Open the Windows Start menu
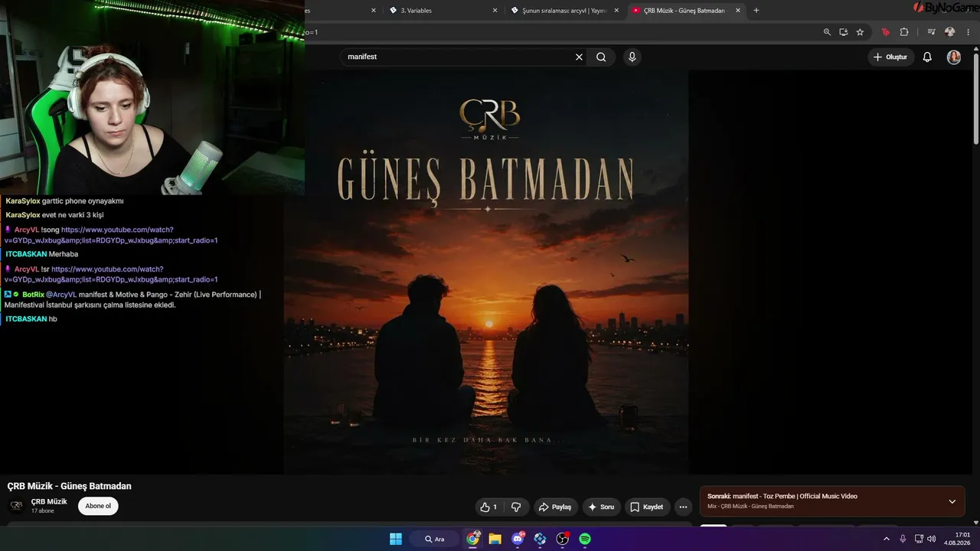The image size is (980, 551). 396,539
